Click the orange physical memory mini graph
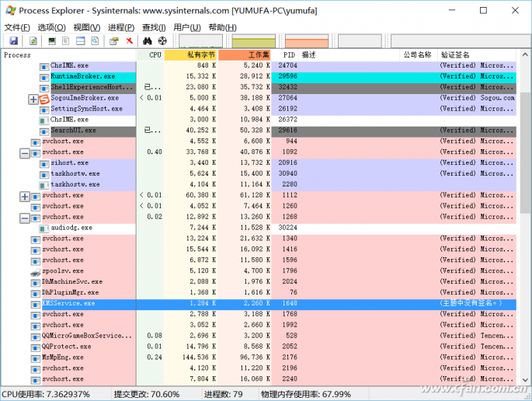Viewport: 532px width, 401px height. point(307,41)
